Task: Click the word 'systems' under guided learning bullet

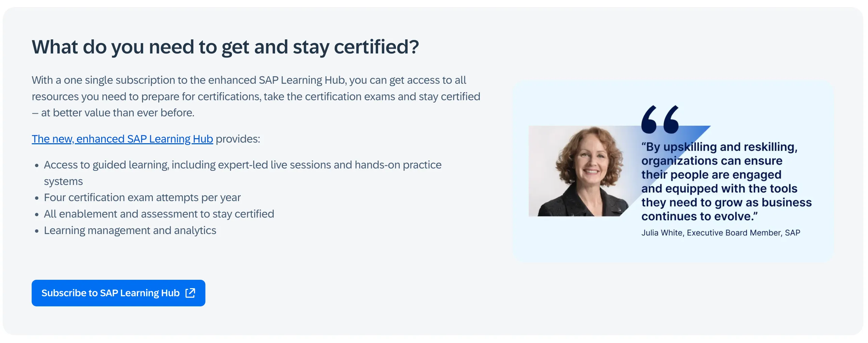Action: tap(63, 182)
